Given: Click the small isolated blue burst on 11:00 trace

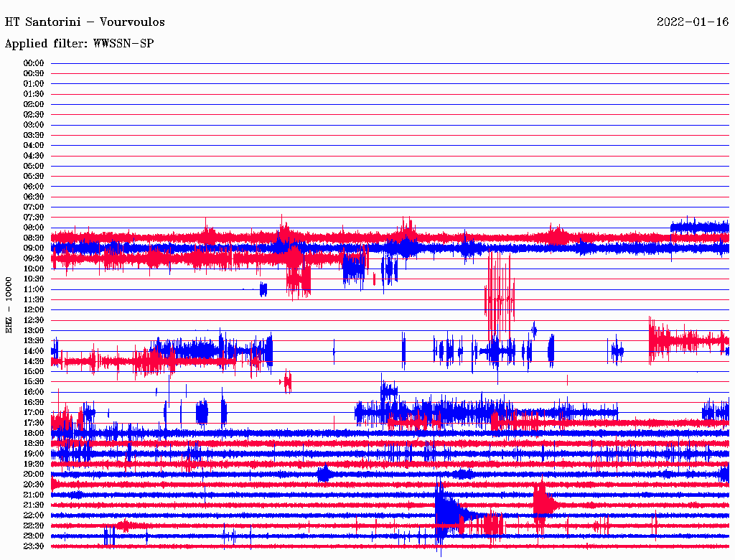Looking at the screenshot, I should point(263,289).
